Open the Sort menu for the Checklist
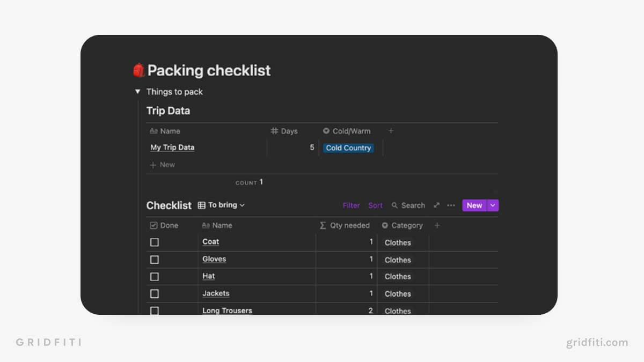 375,205
